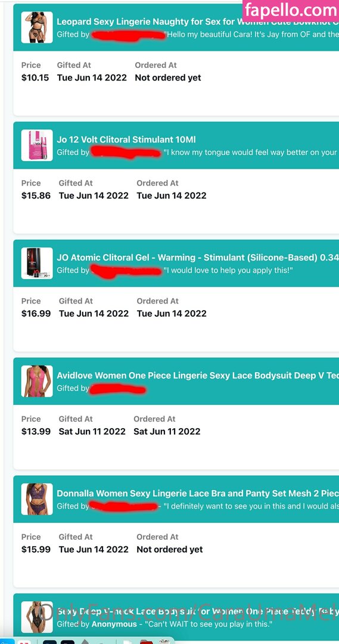Click the Jo 12 Volt Stimulant product image

[37, 145]
